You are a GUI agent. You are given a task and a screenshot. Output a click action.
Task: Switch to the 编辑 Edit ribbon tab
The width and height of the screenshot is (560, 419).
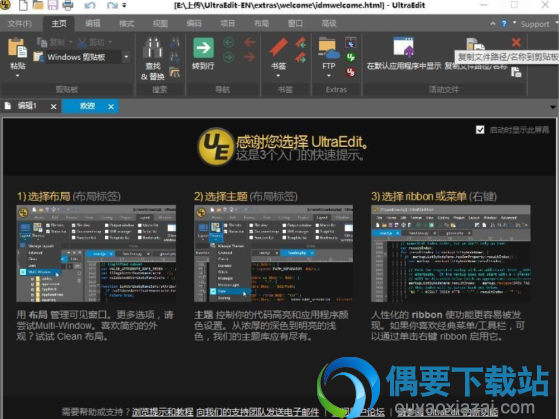click(x=93, y=24)
